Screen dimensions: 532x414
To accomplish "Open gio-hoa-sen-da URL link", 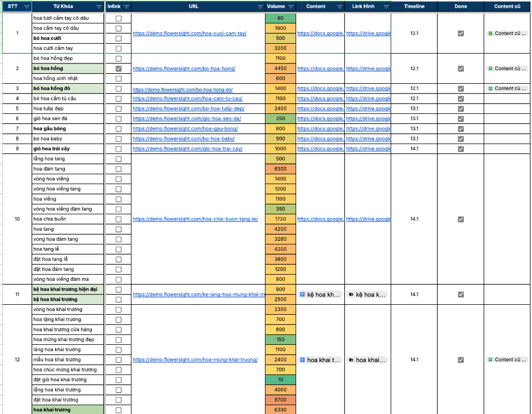I will [187, 119].
